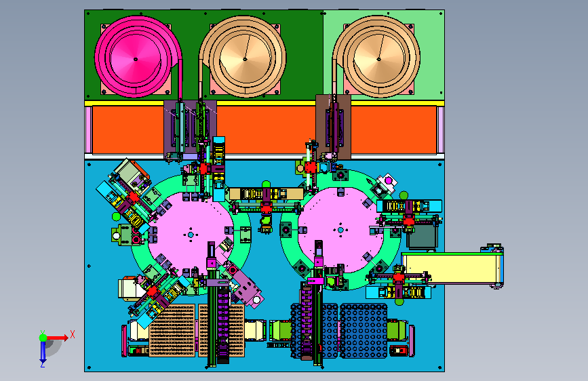The image size is (588, 381).
Task: Click the blue Z axis arrow of triad
Action: pyautogui.click(x=43, y=351)
